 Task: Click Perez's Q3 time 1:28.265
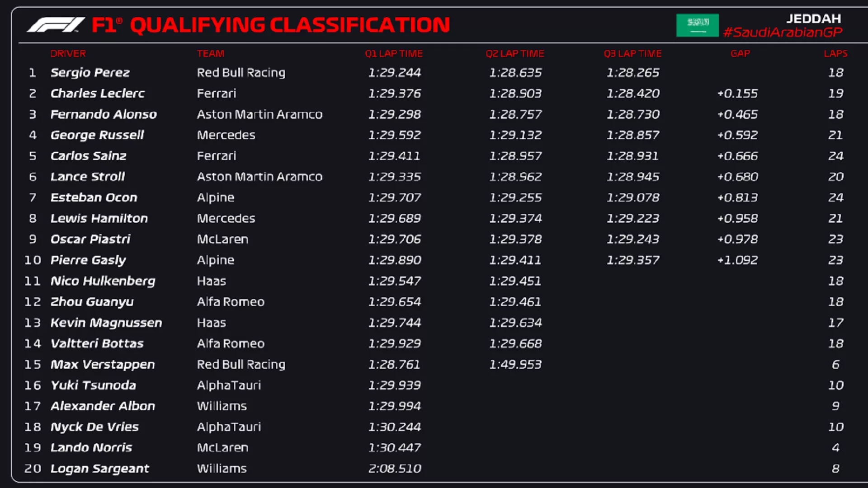(x=632, y=72)
